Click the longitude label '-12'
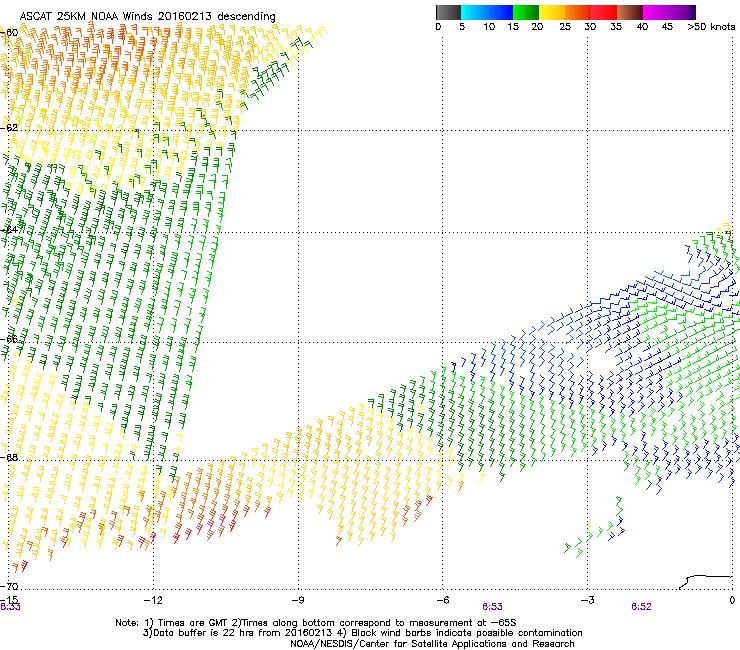 [153, 600]
